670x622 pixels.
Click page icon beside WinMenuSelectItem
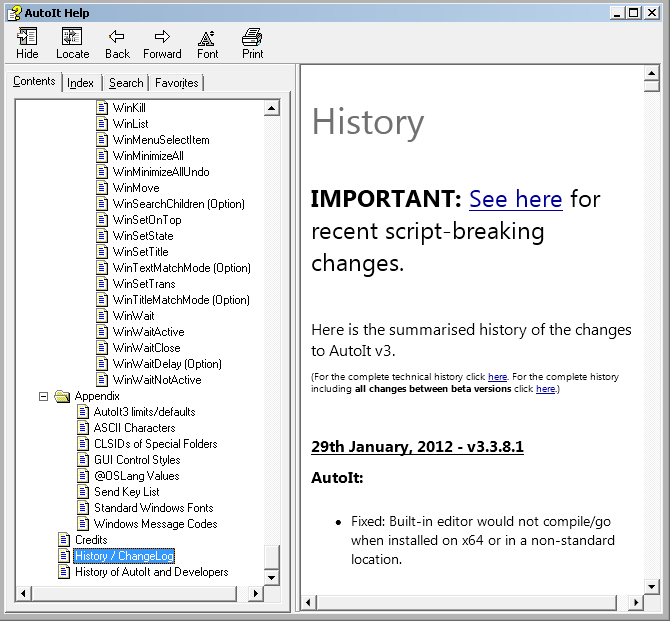click(102, 140)
